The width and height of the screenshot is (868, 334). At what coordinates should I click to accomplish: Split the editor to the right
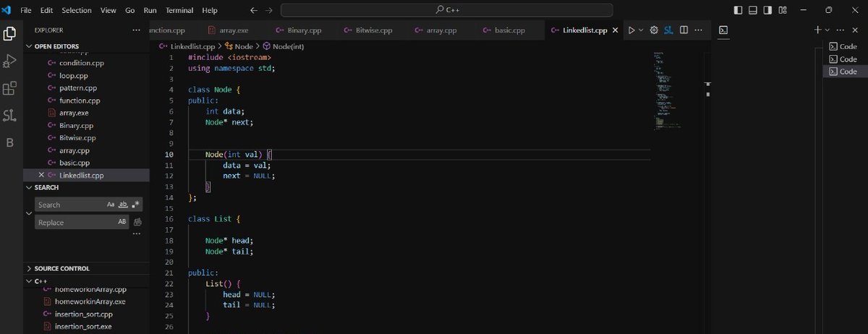(x=684, y=30)
